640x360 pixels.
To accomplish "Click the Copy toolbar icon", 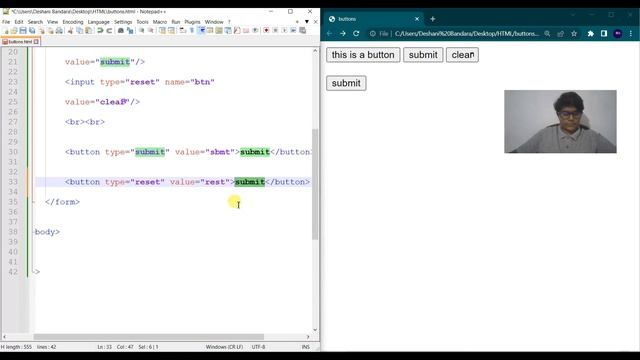I will [x=80, y=31].
